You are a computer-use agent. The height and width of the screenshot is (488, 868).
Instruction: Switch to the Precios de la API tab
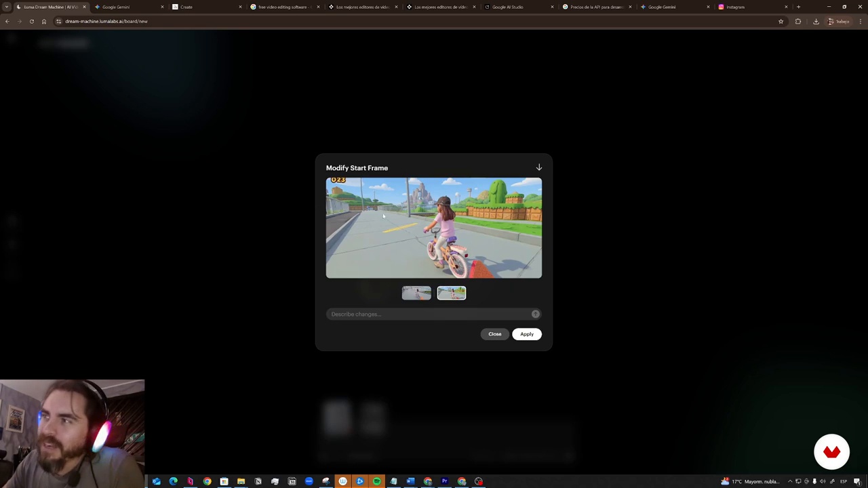tap(597, 7)
